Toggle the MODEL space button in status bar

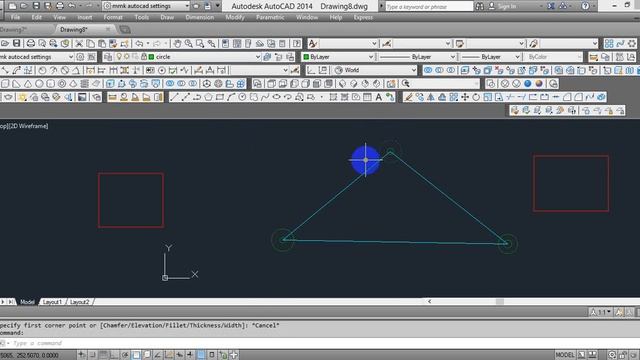565,355
